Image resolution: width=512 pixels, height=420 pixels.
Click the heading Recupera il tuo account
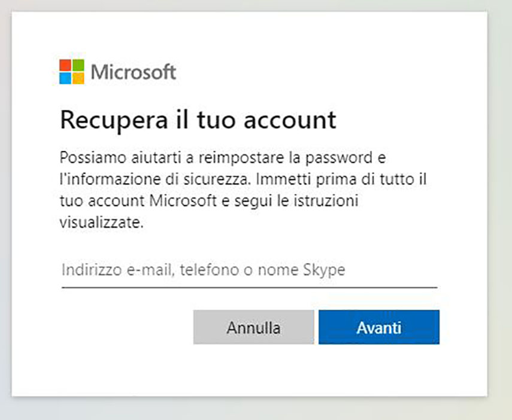(x=198, y=120)
